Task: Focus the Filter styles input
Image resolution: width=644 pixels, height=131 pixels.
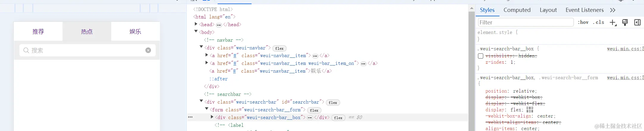Action: pos(525,22)
